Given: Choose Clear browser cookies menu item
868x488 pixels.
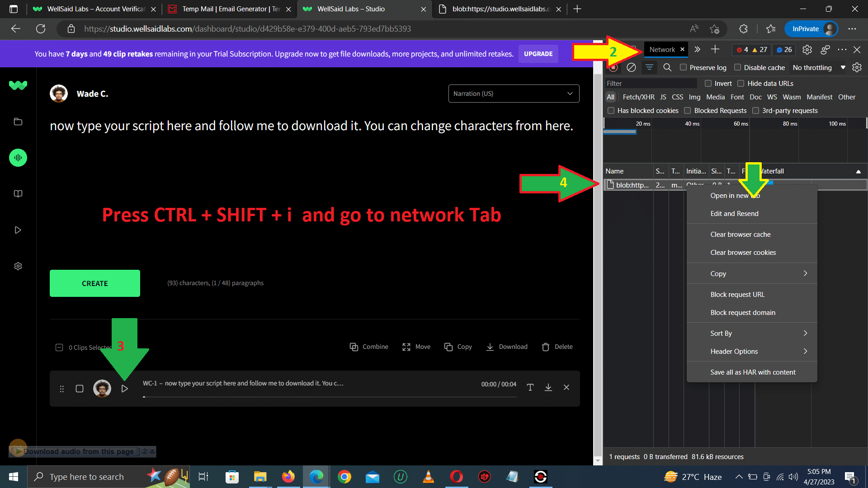Looking at the screenshot, I should point(752,253).
